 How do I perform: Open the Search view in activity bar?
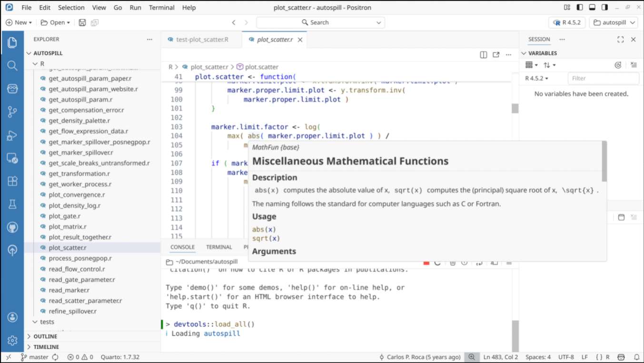point(12,66)
